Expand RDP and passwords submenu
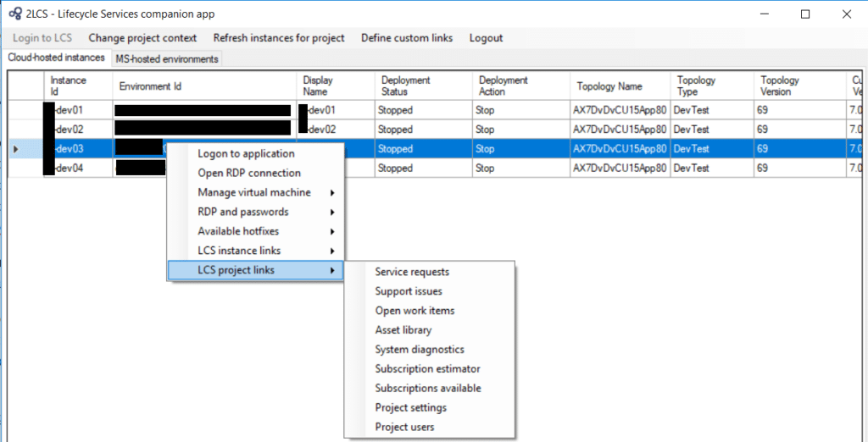This screenshot has height=442, width=868. point(243,213)
